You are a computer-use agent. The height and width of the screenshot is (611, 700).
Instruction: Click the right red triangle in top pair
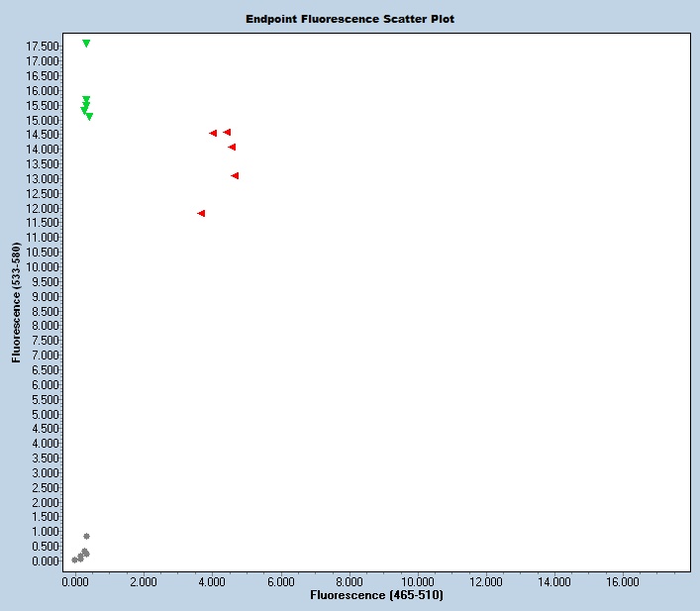(227, 132)
